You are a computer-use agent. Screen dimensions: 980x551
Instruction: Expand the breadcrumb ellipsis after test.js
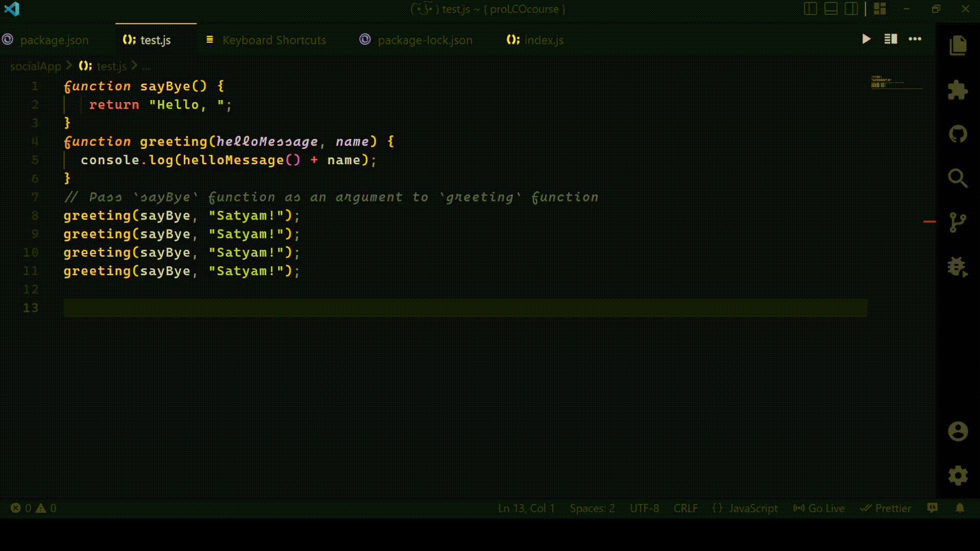tap(146, 66)
